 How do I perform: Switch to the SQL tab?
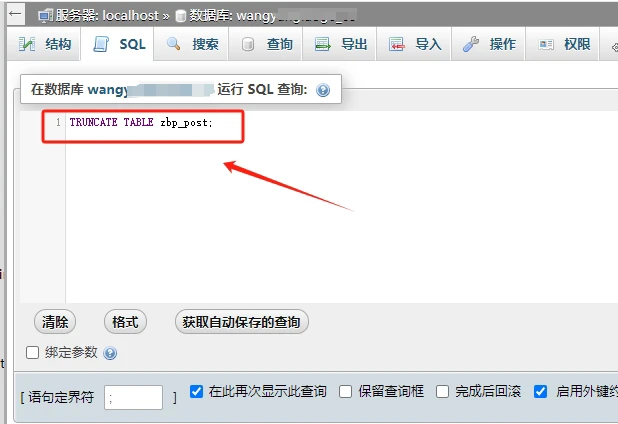coord(119,45)
